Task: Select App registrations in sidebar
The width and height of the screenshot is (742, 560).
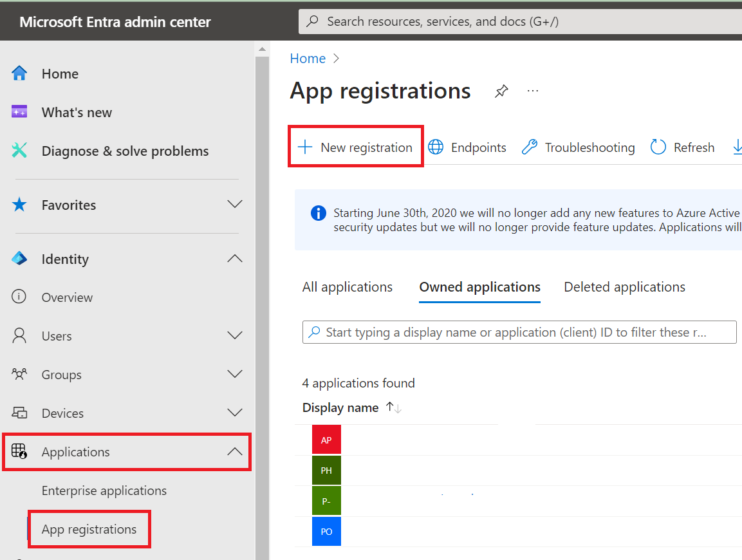Action: [x=89, y=529]
